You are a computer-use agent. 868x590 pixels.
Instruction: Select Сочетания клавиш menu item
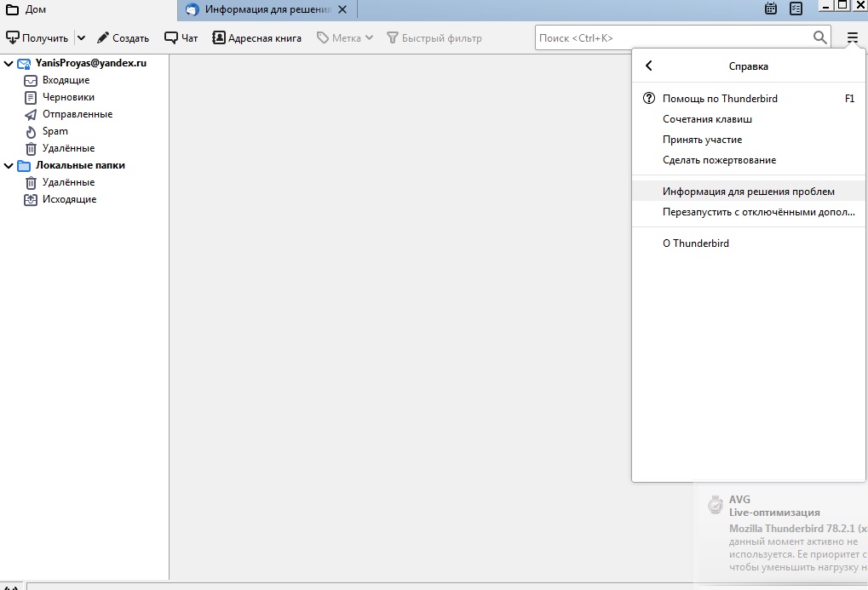point(749,119)
